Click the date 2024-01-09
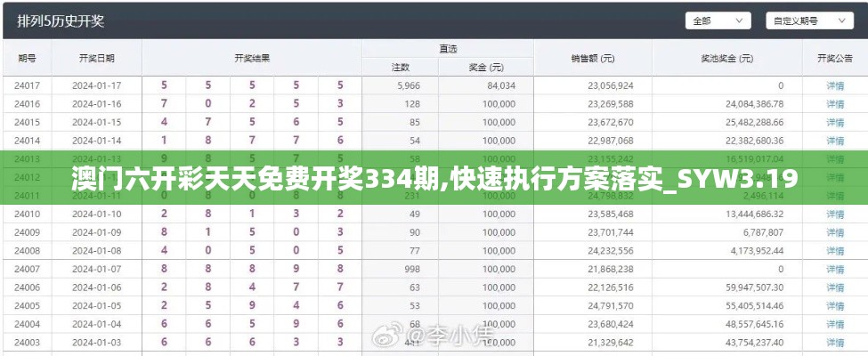Screen dimensions: 868x356 (97, 232)
